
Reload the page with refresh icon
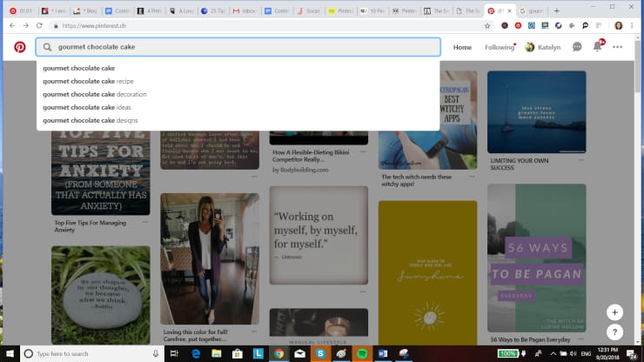[x=39, y=25]
